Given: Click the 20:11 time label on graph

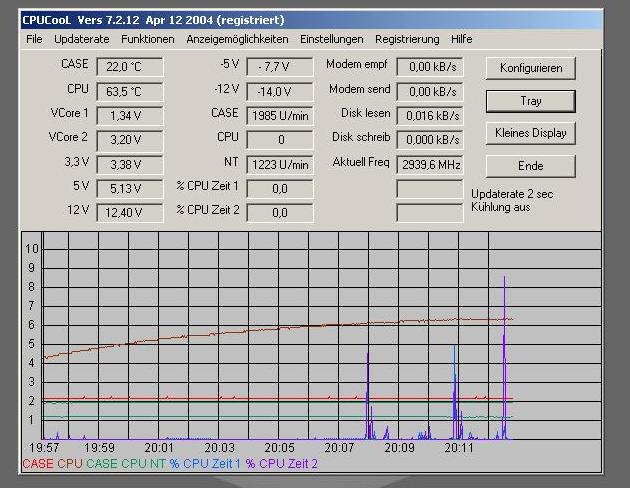Looking at the screenshot, I should [459, 447].
